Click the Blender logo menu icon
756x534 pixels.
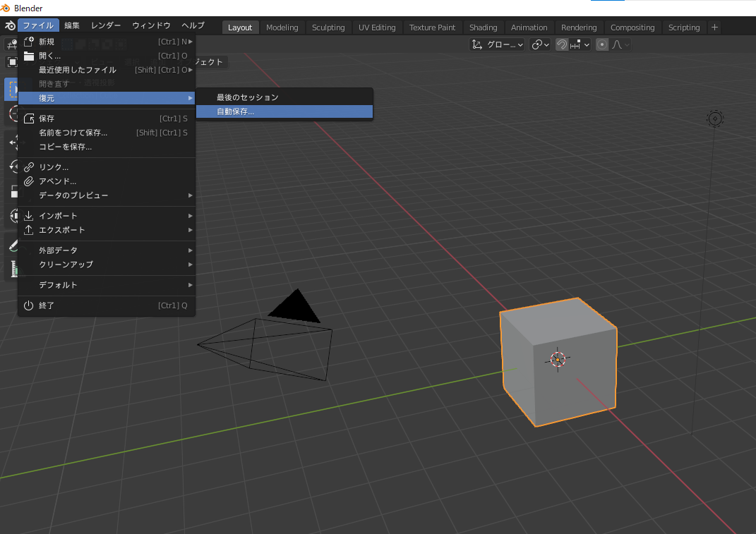[10, 25]
